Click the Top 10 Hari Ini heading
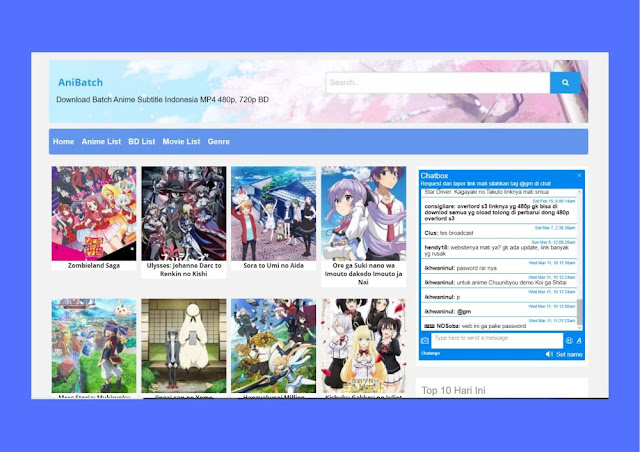The image size is (640, 452). tap(453, 390)
